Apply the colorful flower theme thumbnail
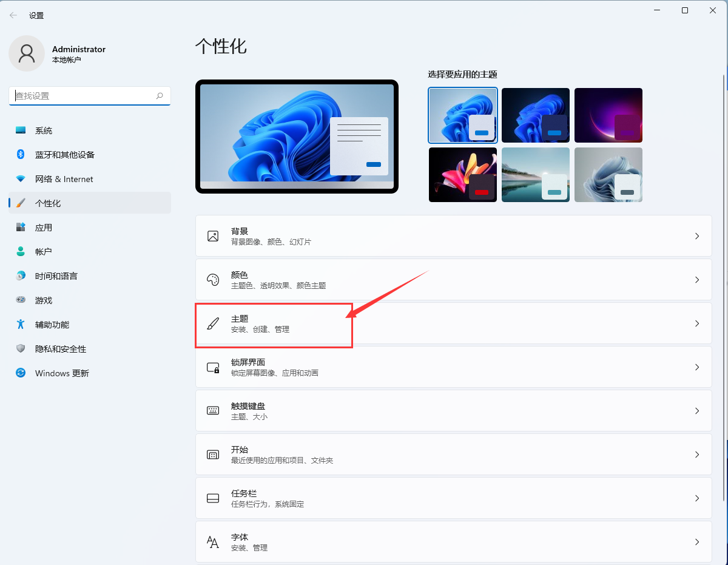This screenshot has height=565, width=728. pos(463,175)
